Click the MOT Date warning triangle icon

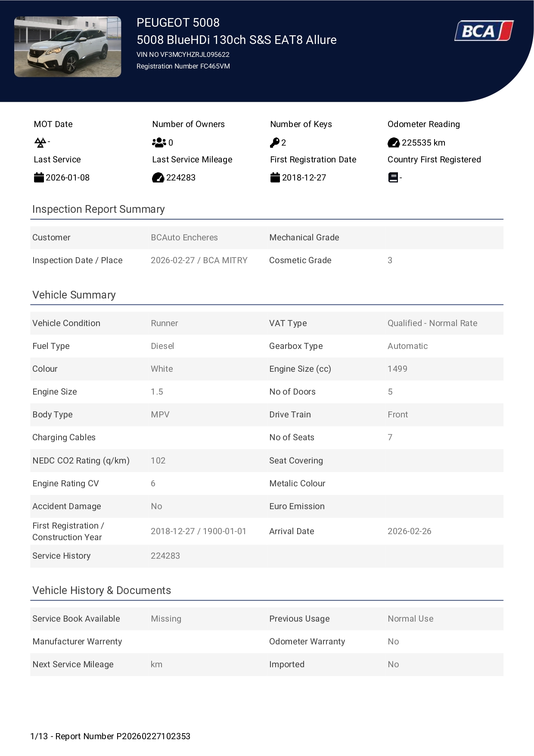(40, 142)
